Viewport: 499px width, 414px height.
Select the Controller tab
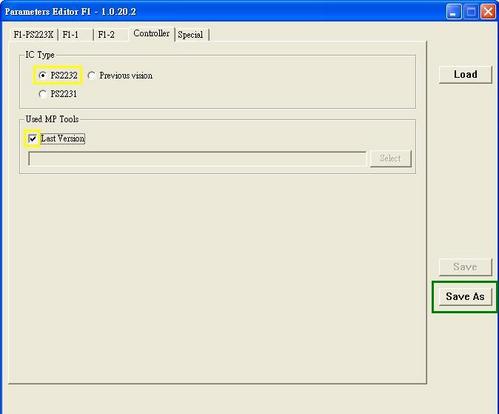point(151,33)
